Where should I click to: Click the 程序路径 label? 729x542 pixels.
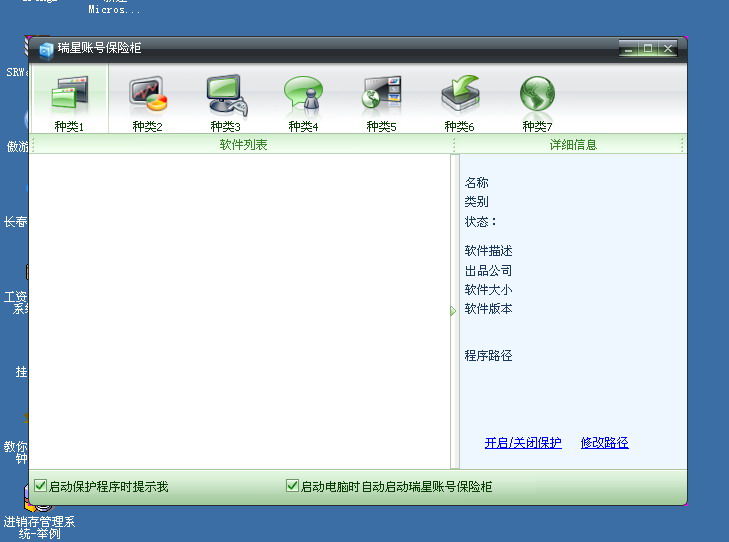point(488,356)
